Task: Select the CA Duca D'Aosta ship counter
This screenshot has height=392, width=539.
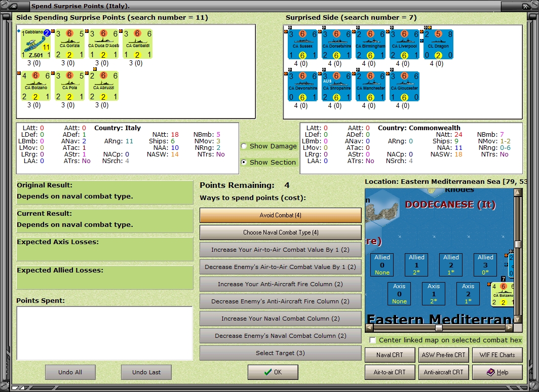Action: (104, 44)
